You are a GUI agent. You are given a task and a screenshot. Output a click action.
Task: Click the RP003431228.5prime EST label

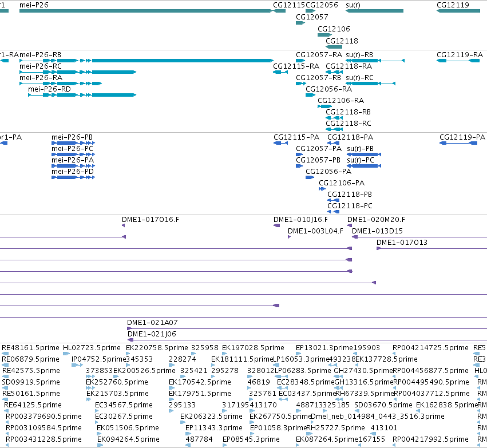point(44,439)
